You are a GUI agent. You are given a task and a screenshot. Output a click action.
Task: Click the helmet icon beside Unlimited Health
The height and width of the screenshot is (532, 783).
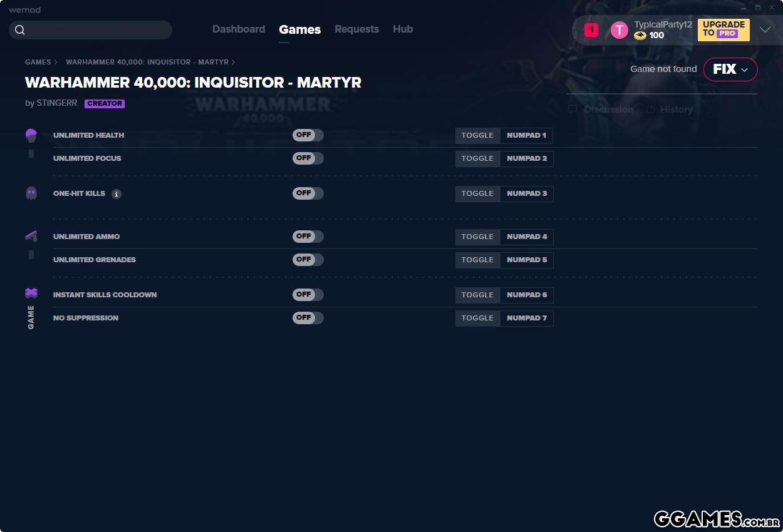[x=31, y=135]
